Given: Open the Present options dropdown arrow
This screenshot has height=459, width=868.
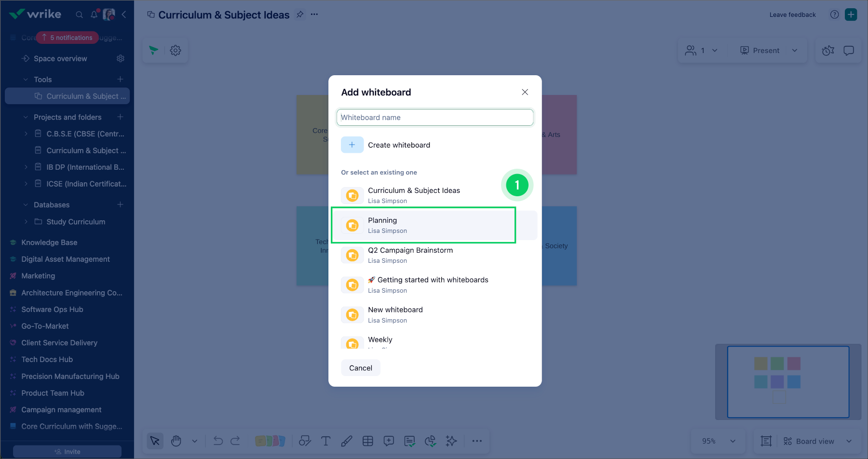Looking at the screenshot, I should [795, 50].
